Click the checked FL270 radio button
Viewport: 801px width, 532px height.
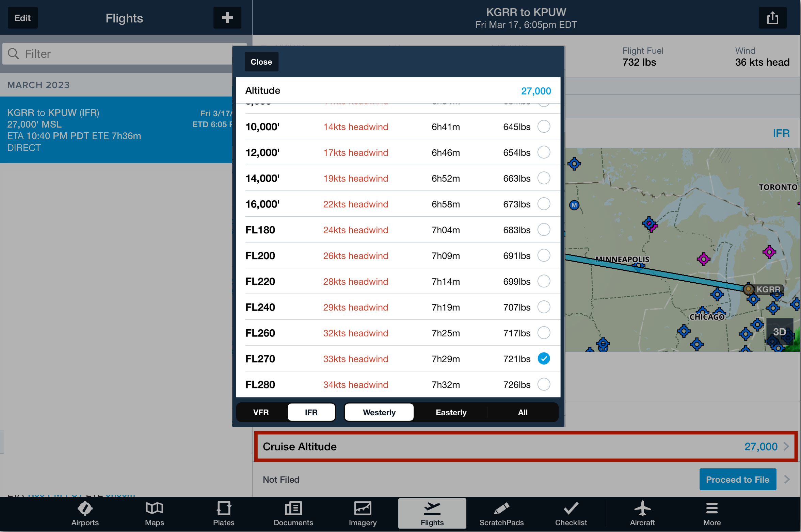coord(544,359)
